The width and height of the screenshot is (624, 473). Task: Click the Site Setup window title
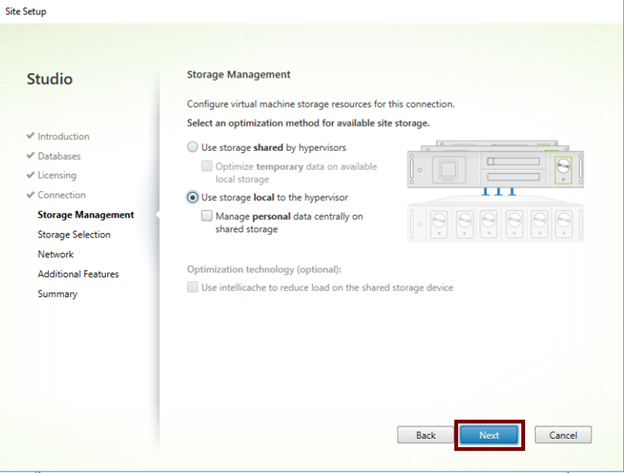click(26, 11)
